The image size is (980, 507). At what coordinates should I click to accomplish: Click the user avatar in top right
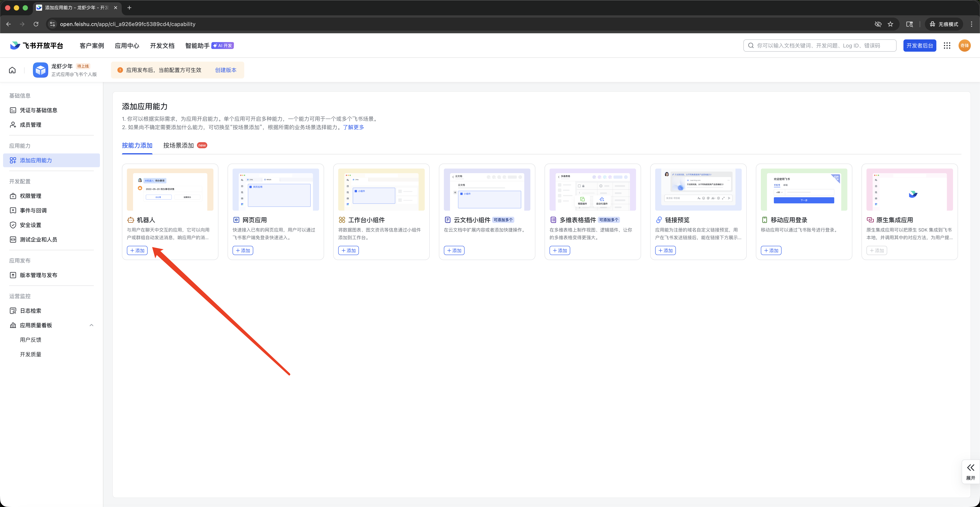click(964, 46)
